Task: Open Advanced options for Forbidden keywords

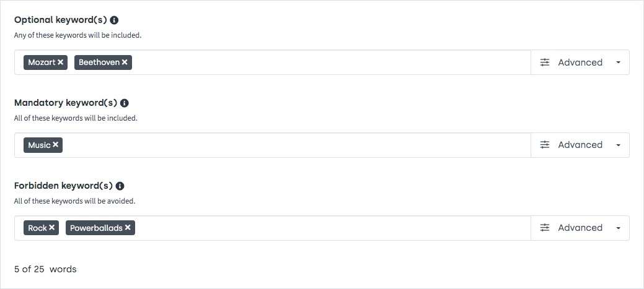Action: (x=580, y=228)
